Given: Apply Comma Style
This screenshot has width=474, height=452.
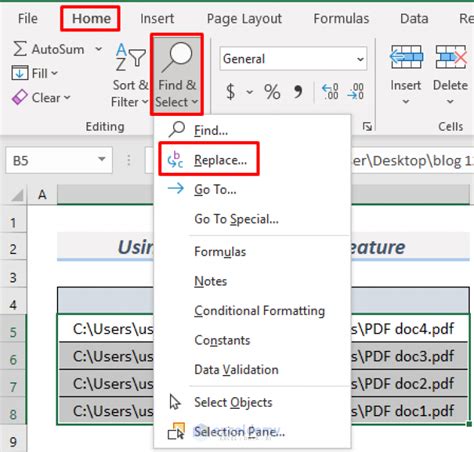Looking at the screenshot, I should 298,92.
